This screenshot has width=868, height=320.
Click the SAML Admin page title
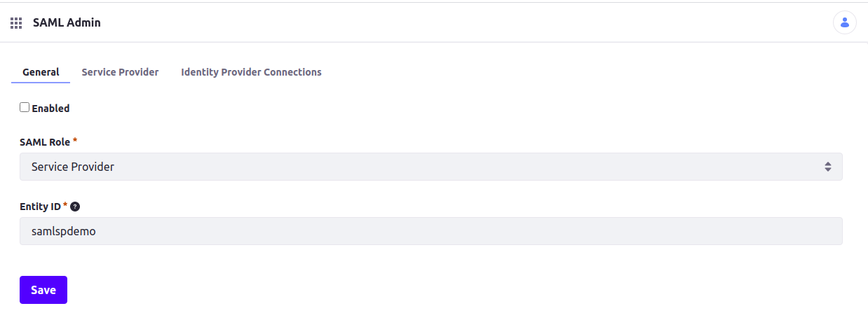[67, 22]
